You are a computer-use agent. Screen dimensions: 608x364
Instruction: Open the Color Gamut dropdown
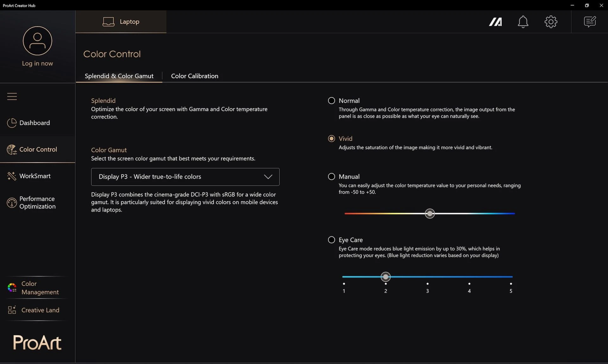coord(185,177)
